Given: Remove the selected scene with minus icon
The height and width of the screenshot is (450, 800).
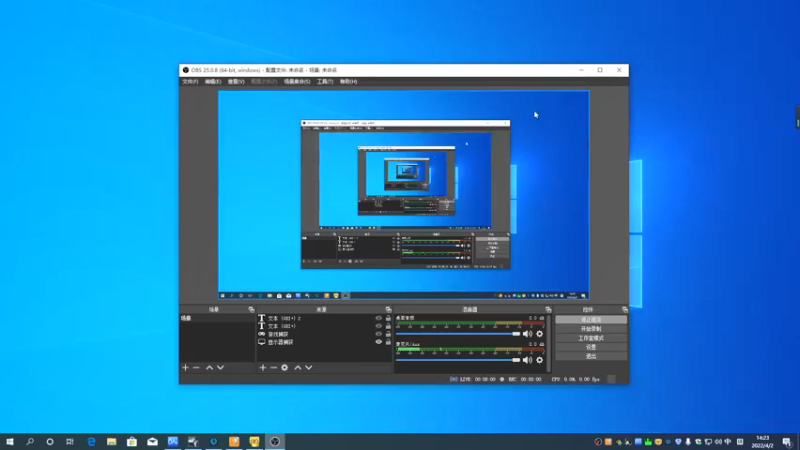Looking at the screenshot, I should coord(196,367).
